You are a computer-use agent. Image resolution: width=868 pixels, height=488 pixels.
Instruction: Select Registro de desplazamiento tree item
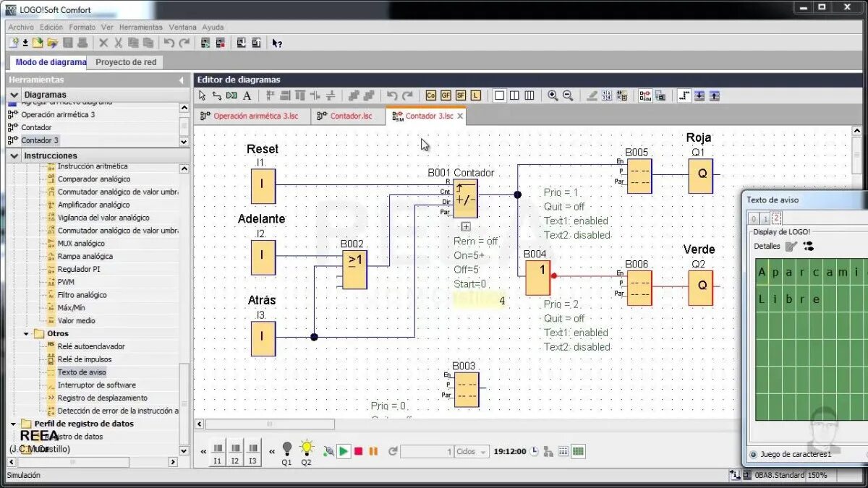tap(102, 398)
